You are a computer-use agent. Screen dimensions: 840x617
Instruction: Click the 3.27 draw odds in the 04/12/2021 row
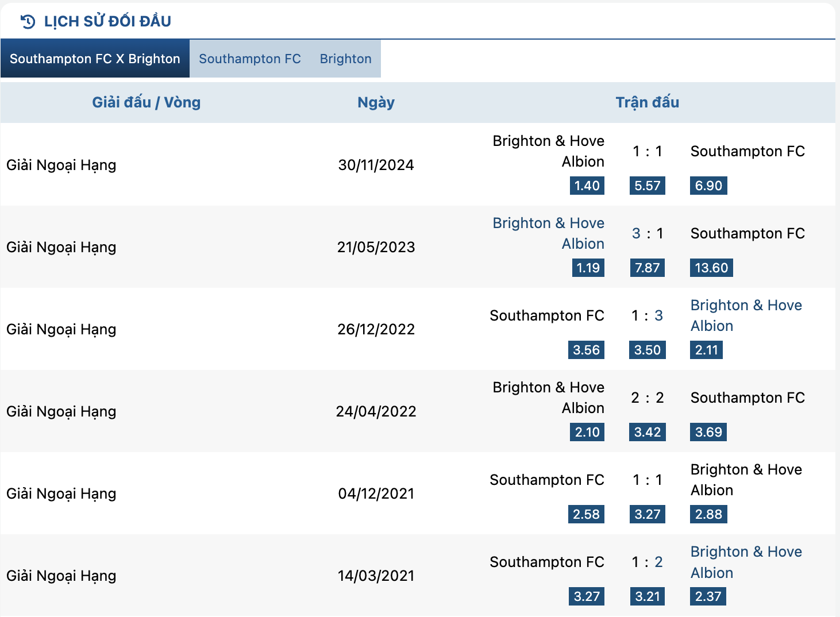click(648, 514)
